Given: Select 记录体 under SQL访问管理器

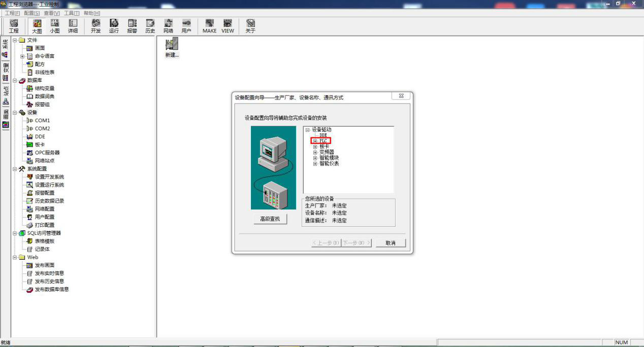Looking at the screenshot, I should [x=42, y=249].
